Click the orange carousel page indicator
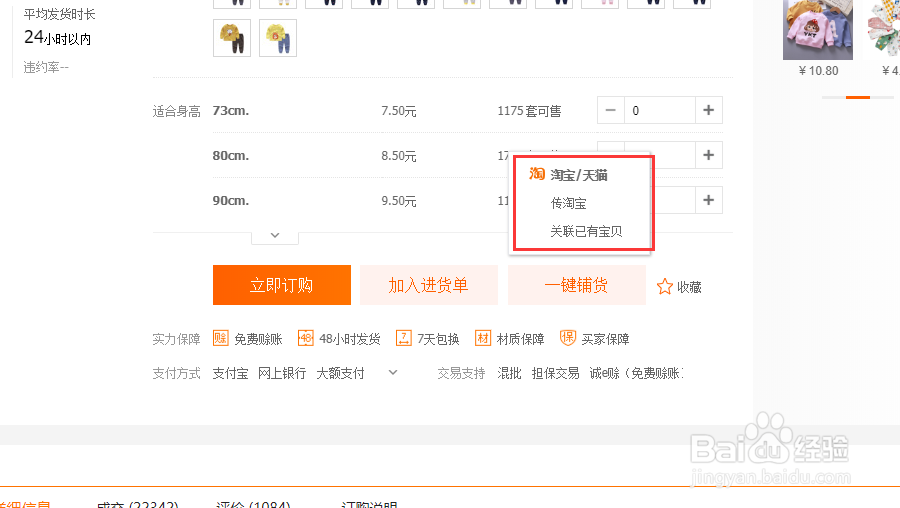This screenshot has width=900, height=508. [x=858, y=98]
